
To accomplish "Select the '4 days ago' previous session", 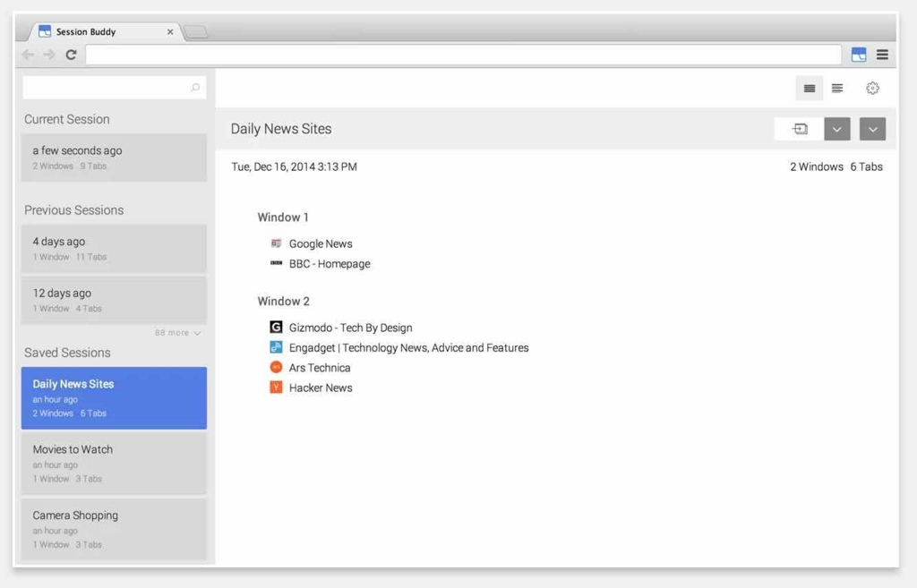I will coord(114,249).
